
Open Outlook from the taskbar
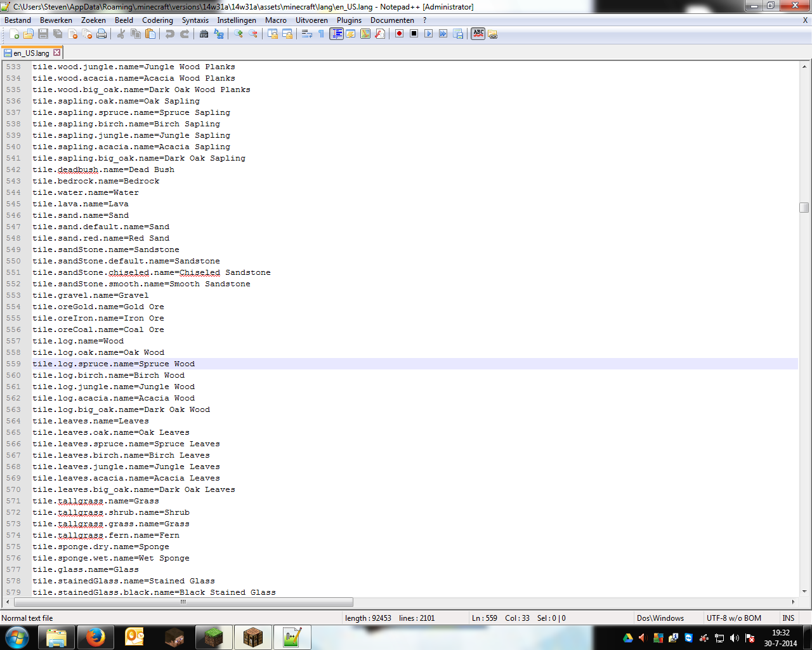point(134,637)
